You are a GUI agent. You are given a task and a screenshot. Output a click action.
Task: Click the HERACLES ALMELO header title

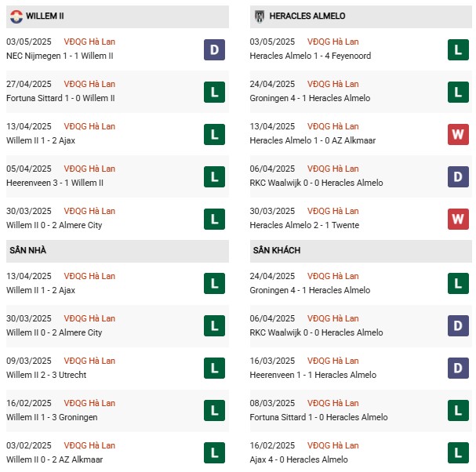pos(307,16)
